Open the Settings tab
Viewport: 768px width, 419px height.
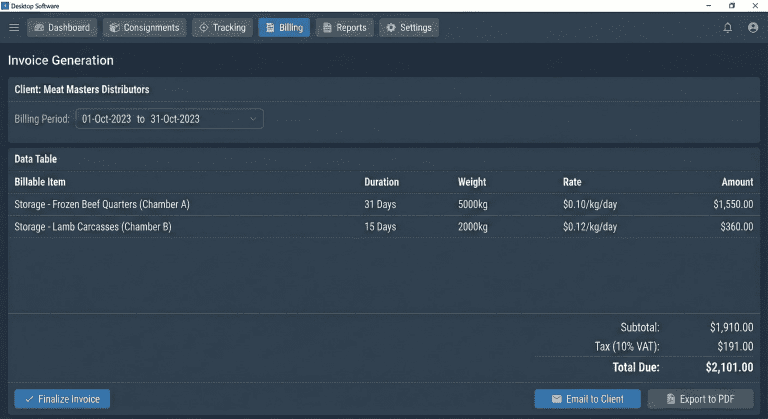click(x=409, y=28)
